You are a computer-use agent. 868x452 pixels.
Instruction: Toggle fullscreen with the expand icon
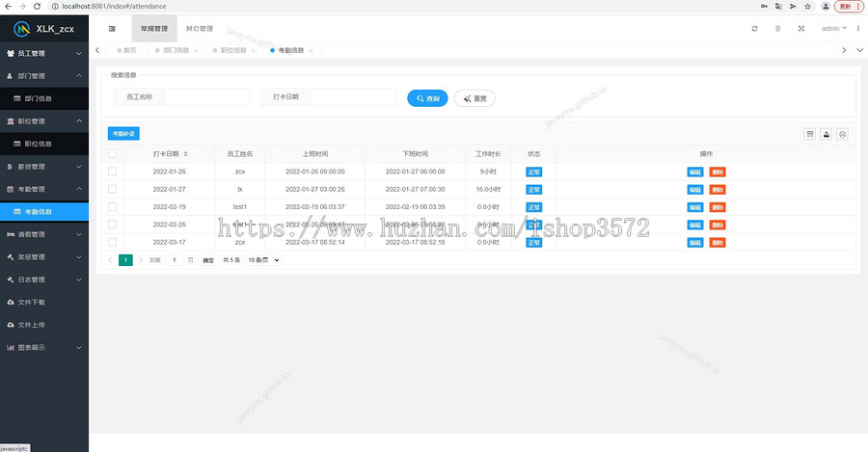[x=801, y=29]
